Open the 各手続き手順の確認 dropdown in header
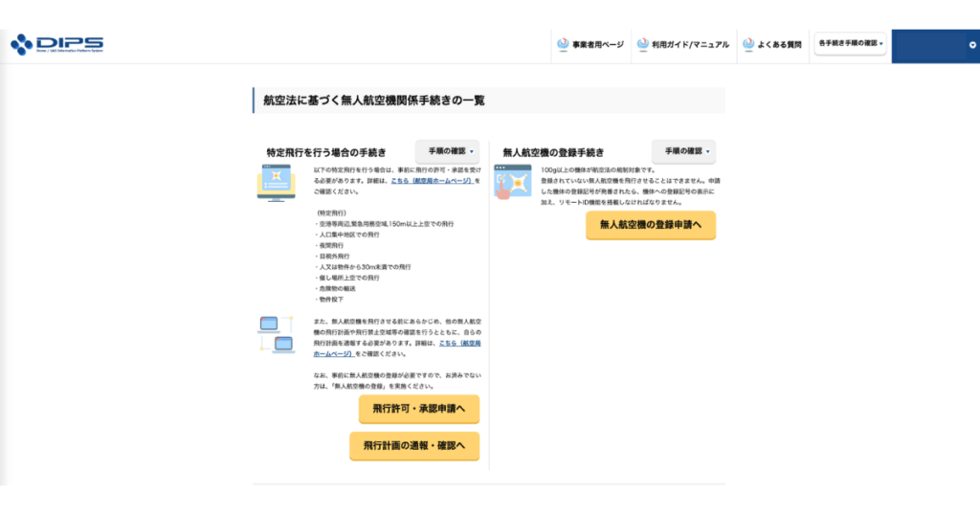 (850, 43)
